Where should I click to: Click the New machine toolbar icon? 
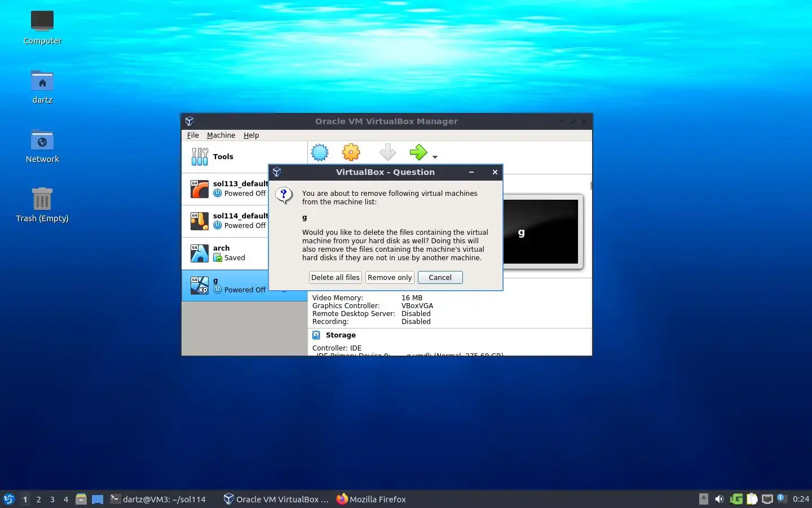pos(320,152)
